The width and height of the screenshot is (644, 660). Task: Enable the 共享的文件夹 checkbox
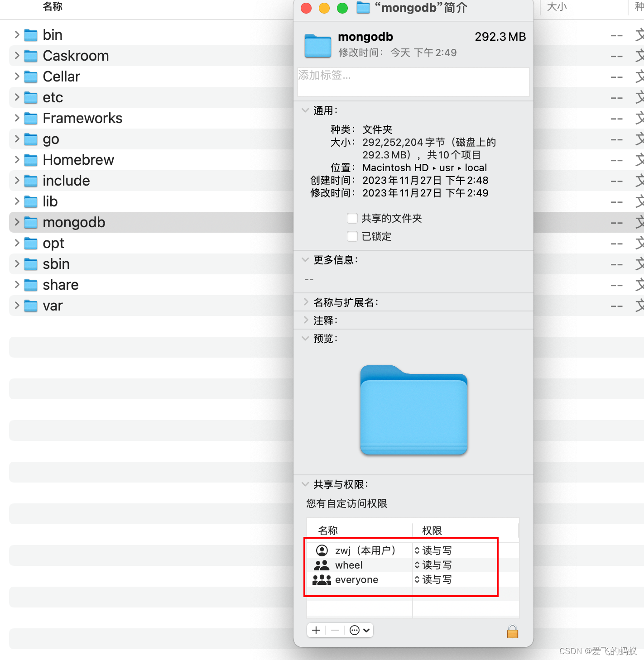point(352,218)
